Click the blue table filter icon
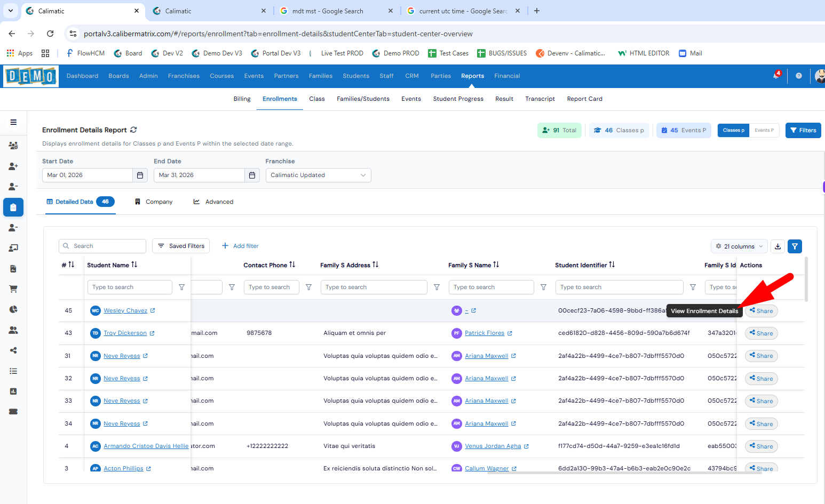 795,246
